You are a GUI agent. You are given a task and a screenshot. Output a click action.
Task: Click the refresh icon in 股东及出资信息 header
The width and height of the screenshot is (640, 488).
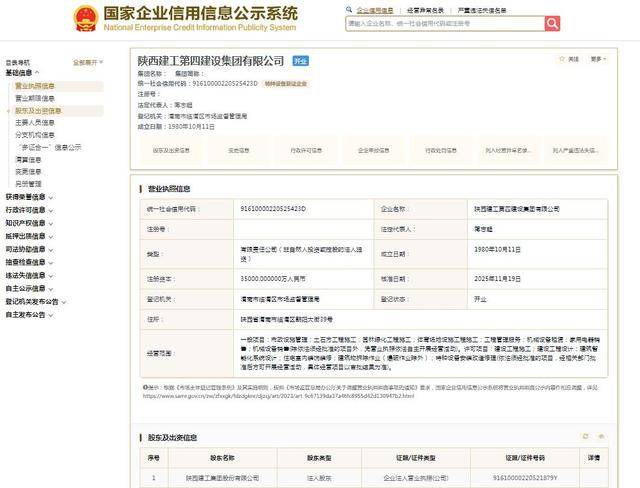click(586, 437)
